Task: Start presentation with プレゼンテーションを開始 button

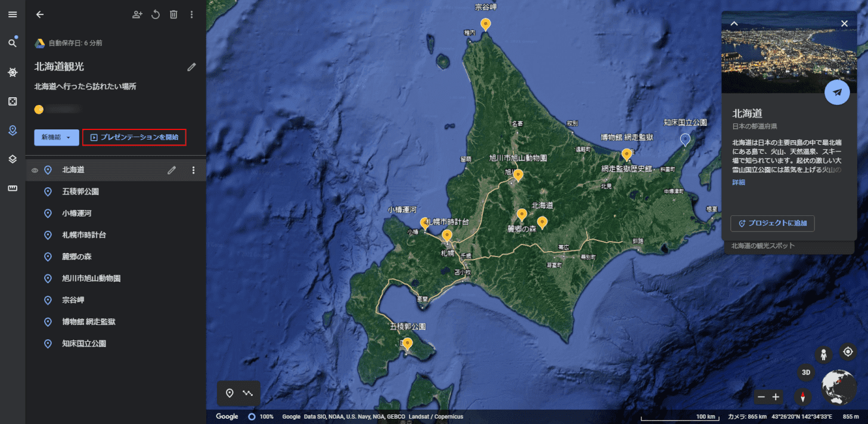Action: [x=134, y=137]
